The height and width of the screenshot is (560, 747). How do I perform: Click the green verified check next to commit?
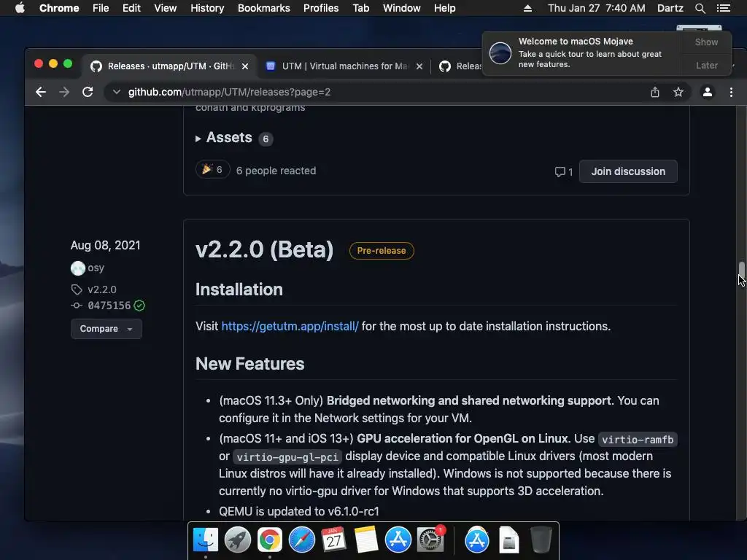click(139, 306)
